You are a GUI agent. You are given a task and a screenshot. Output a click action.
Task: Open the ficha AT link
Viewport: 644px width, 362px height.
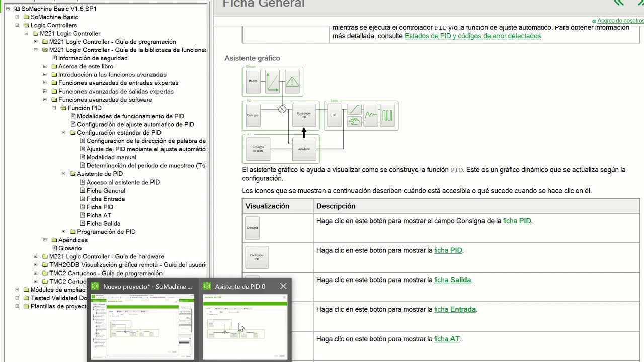tap(447, 339)
